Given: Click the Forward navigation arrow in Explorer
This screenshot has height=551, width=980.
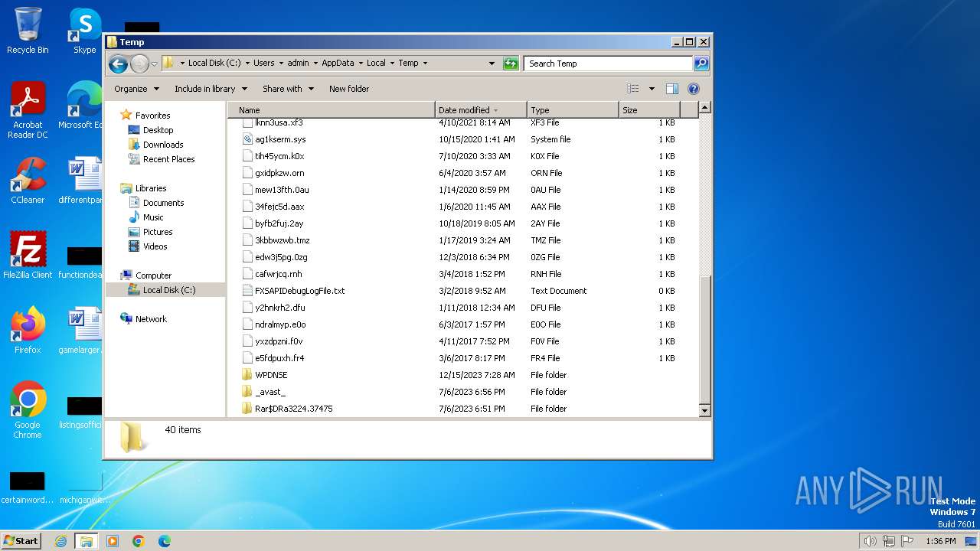Looking at the screenshot, I should [x=139, y=64].
